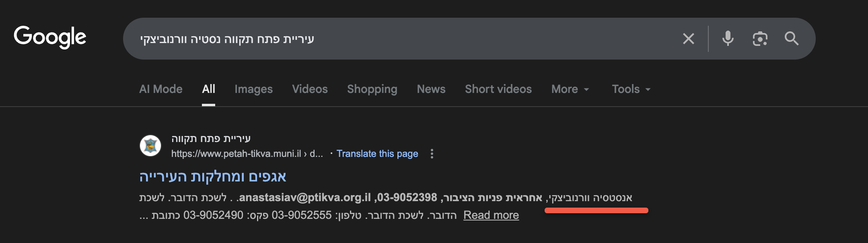
Task: Click the Google logo
Action: tap(50, 37)
